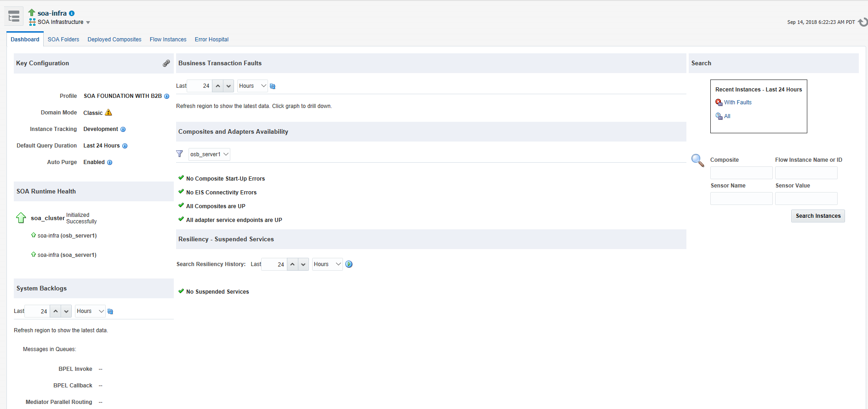Decrease Resiliency history duration value
The image size is (868, 409).
pos(303,264)
